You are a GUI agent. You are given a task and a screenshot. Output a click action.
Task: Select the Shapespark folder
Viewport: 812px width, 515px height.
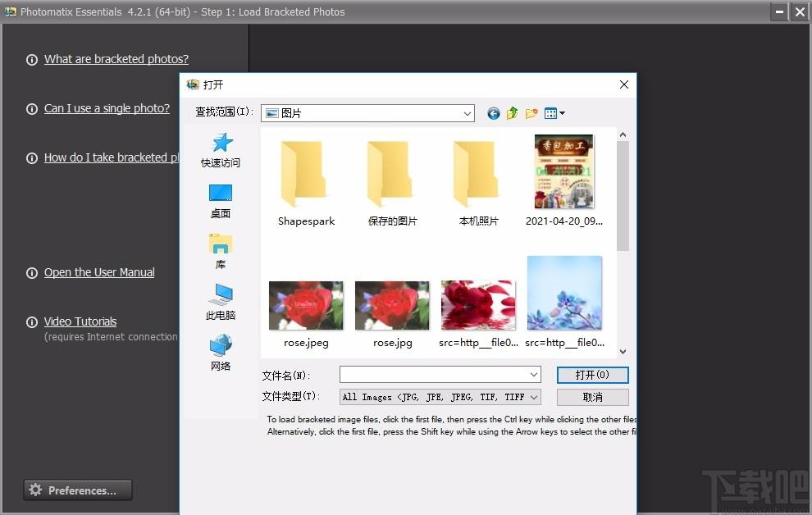306,183
